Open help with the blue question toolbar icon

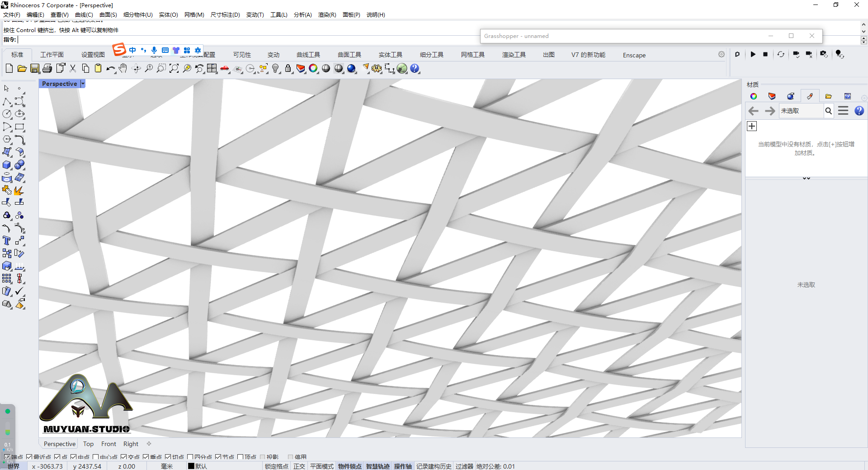pyautogui.click(x=415, y=68)
